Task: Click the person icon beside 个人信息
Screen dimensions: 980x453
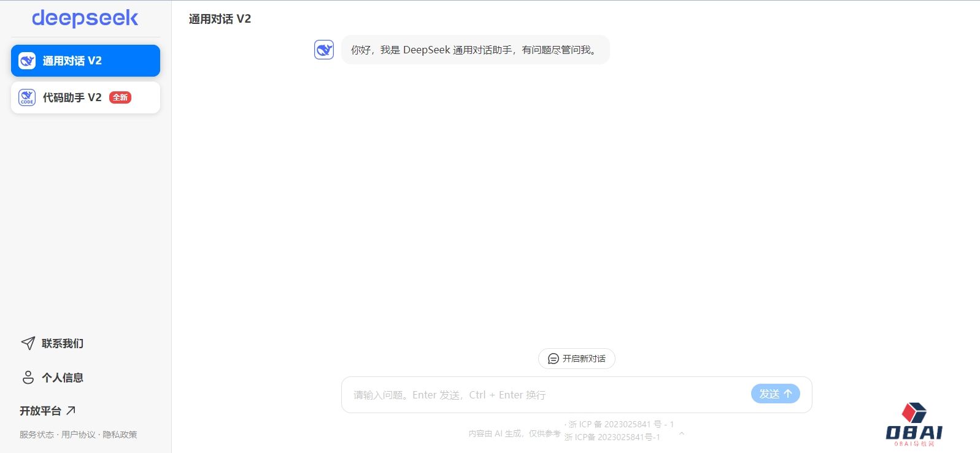Action: click(x=28, y=378)
